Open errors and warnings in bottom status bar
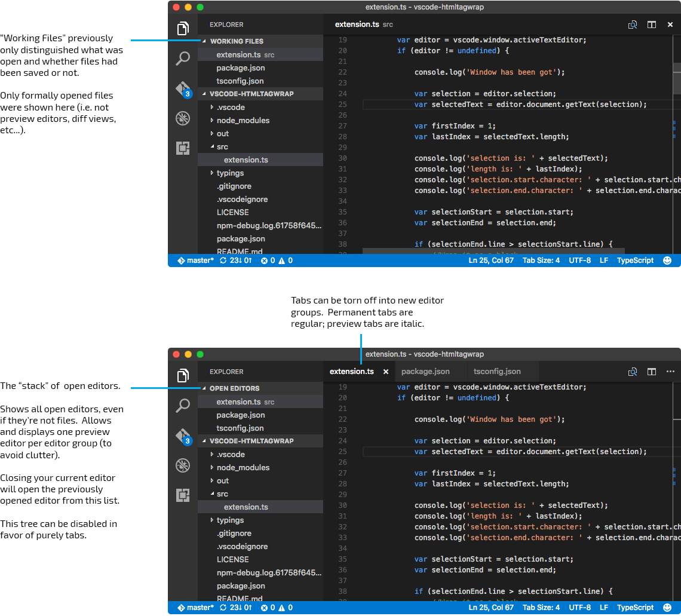The height and width of the screenshot is (616, 681). point(277,608)
